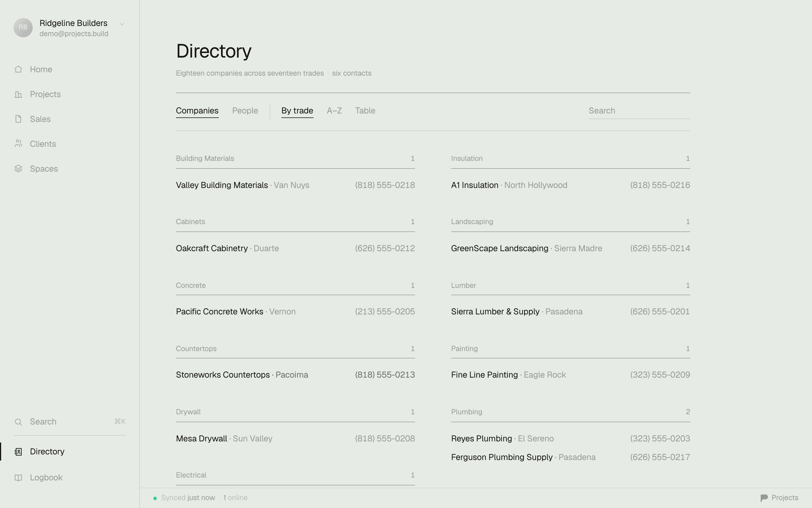Open Pacific Concrete Works company

(219, 312)
